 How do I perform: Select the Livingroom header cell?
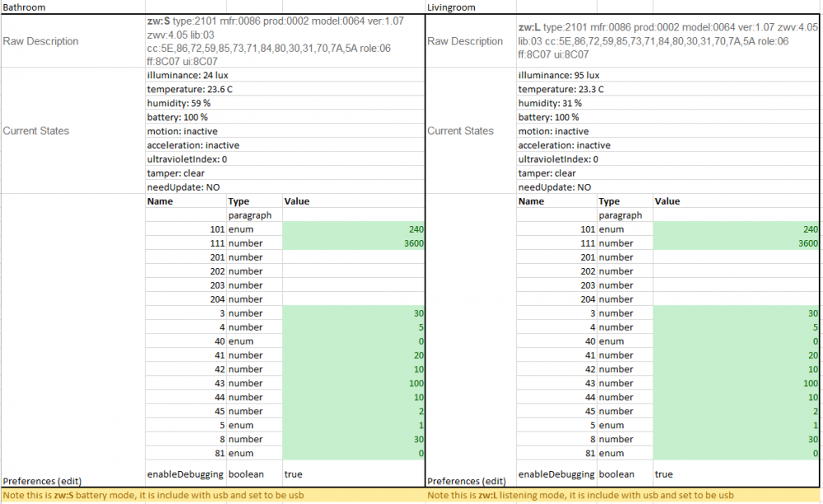453,7
